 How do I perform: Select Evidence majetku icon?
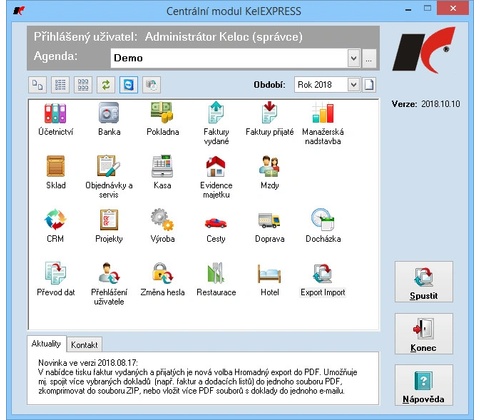click(x=216, y=177)
